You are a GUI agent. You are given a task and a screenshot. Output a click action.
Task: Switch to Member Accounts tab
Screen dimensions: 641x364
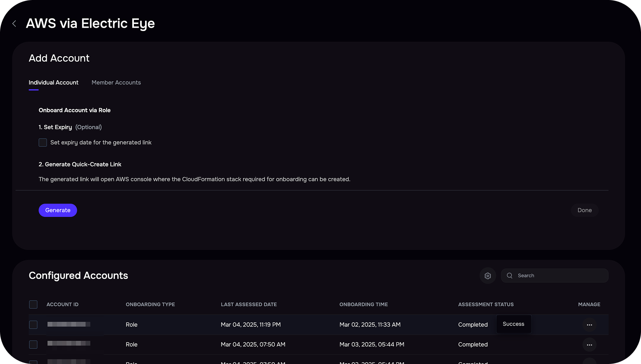click(116, 83)
